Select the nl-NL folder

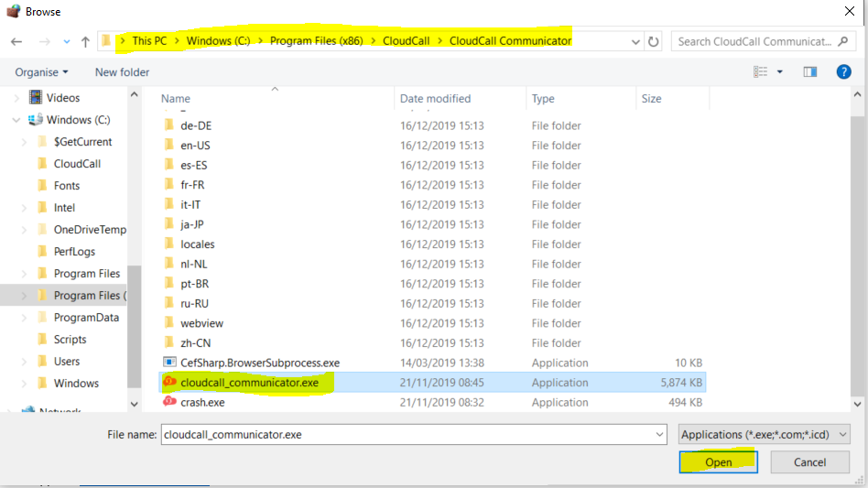[x=194, y=265]
